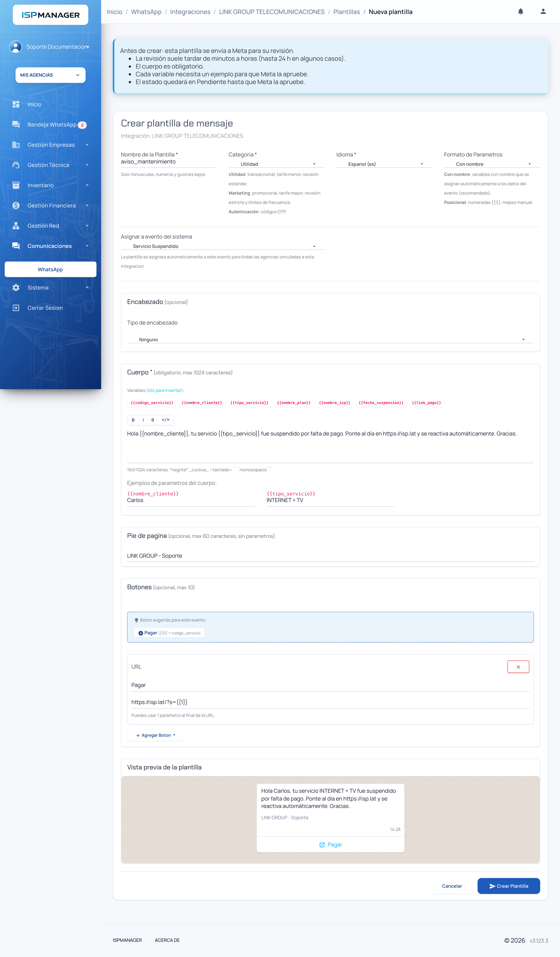The height and width of the screenshot is (957, 560).
Task: Insert the {{fecha_suspension}} variable
Action: (x=381, y=403)
